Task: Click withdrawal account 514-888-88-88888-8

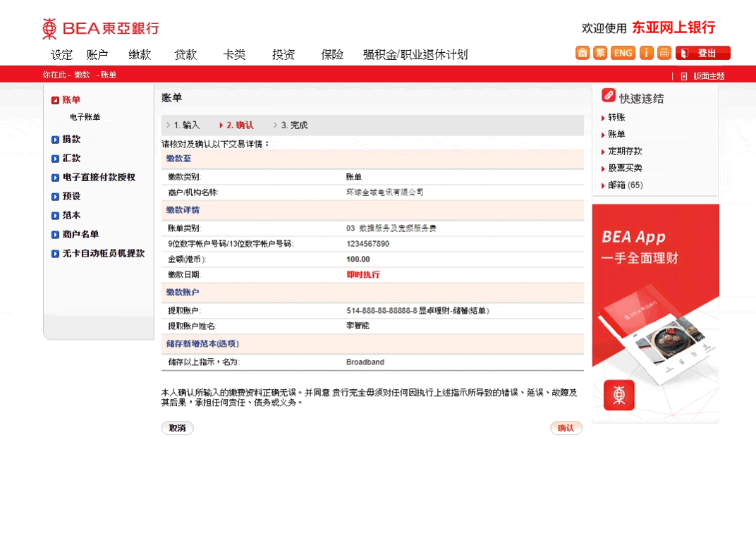Action: [x=382, y=311]
